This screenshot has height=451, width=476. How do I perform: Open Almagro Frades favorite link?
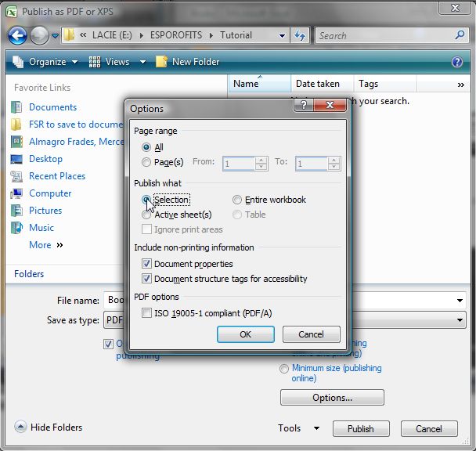pyautogui.click(x=77, y=142)
